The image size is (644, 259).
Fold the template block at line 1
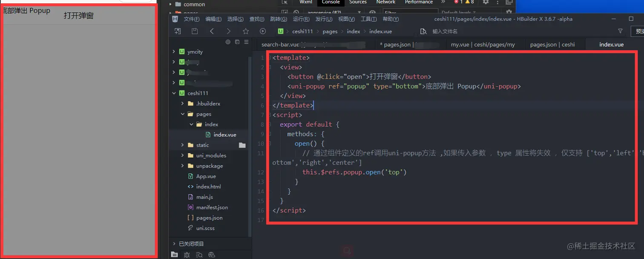[x=270, y=58]
